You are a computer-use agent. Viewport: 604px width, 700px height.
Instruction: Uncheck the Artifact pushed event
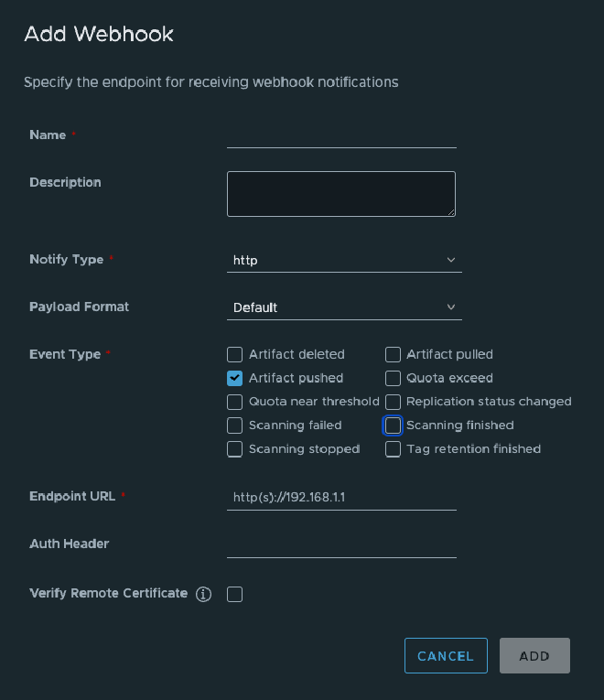pos(235,379)
